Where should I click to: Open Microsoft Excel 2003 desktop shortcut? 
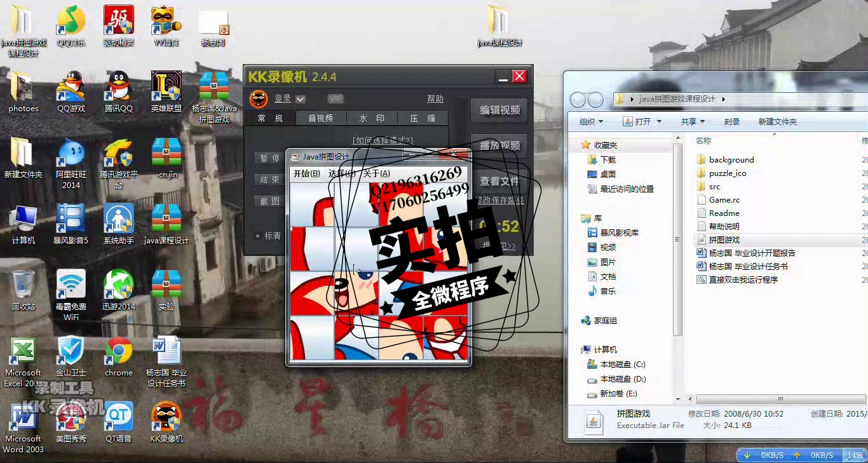[24, 362]
